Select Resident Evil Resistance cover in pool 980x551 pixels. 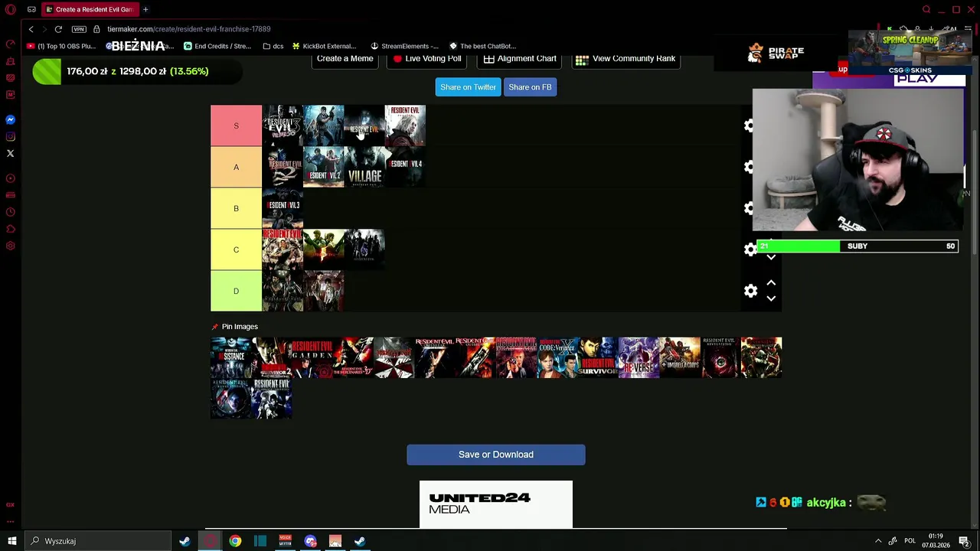coord(230,357)
